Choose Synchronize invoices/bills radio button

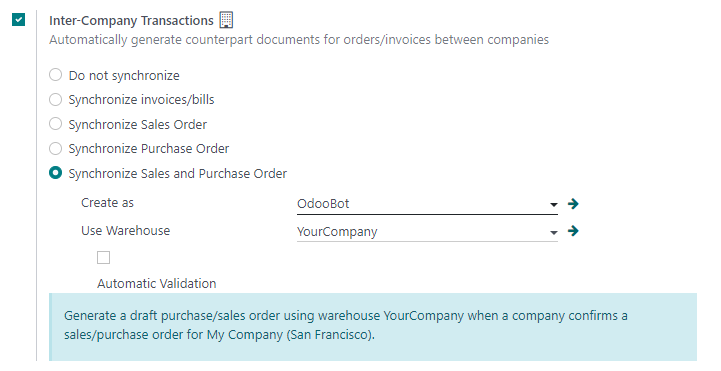coord(56,99)
